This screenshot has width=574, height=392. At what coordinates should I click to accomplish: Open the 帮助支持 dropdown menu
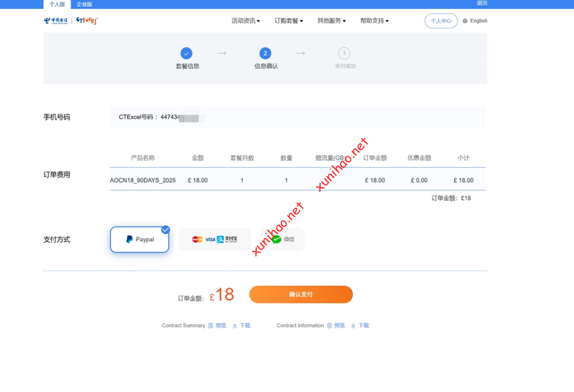tap(374, 21)
